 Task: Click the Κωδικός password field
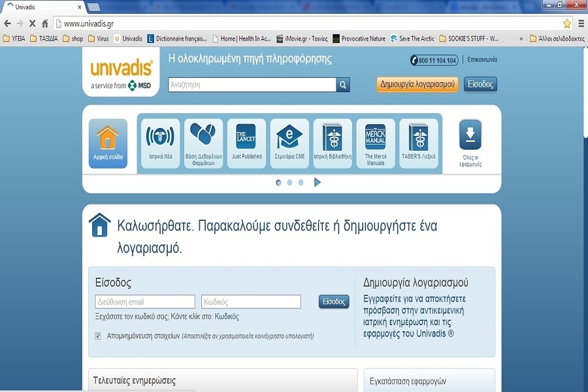[x=251, y=302]
